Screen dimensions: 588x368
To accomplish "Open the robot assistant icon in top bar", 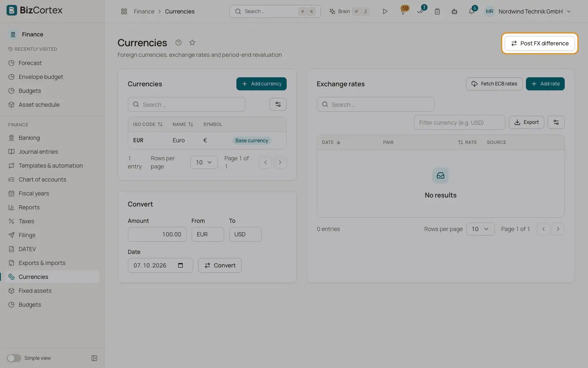I will 454,11.
